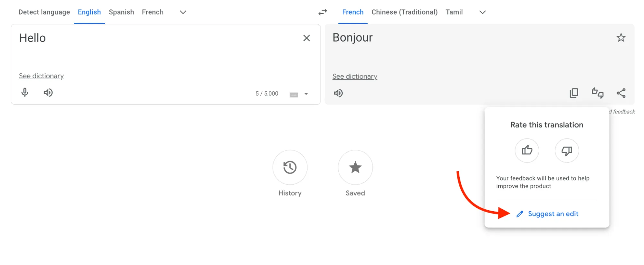This screenshot has width=644, height=265.
Task: Play audio of the translation Bonjour
Action: point(338,93)
